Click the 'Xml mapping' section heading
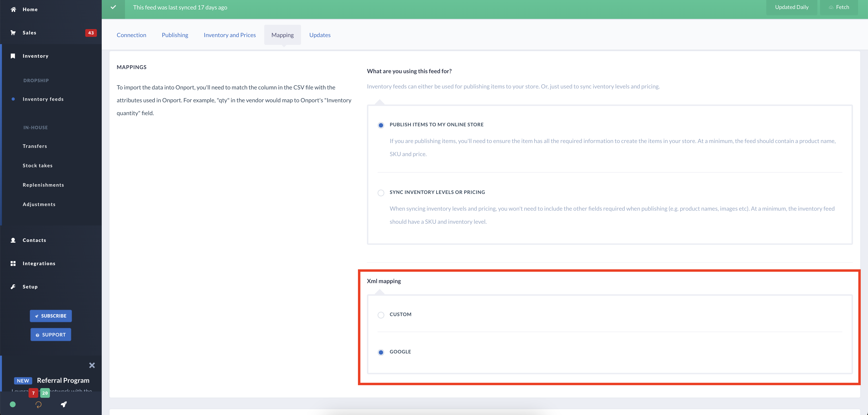Image resolution: width=868 pixels, height=415 pixels. 384,281
